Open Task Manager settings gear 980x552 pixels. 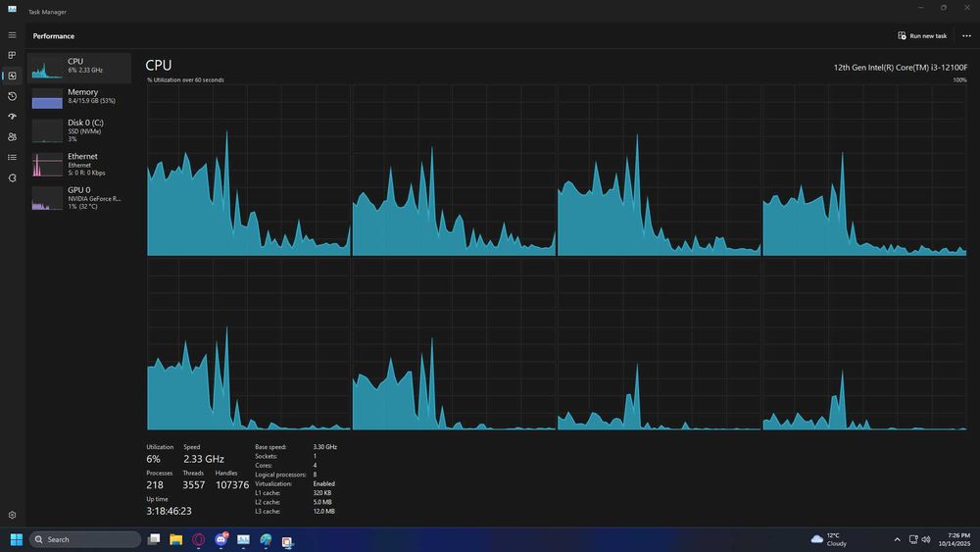[x=12, y=515]
